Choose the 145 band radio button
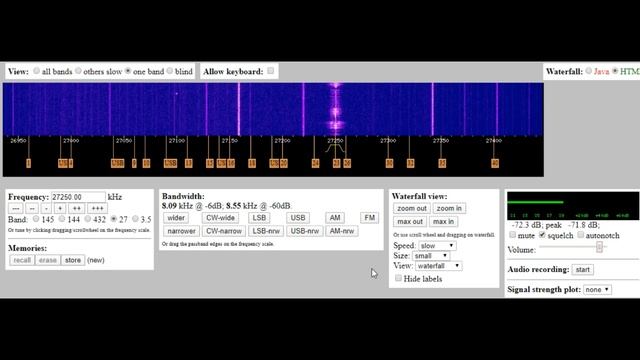Viewport: 640px width, 360px height. [36, 219]
